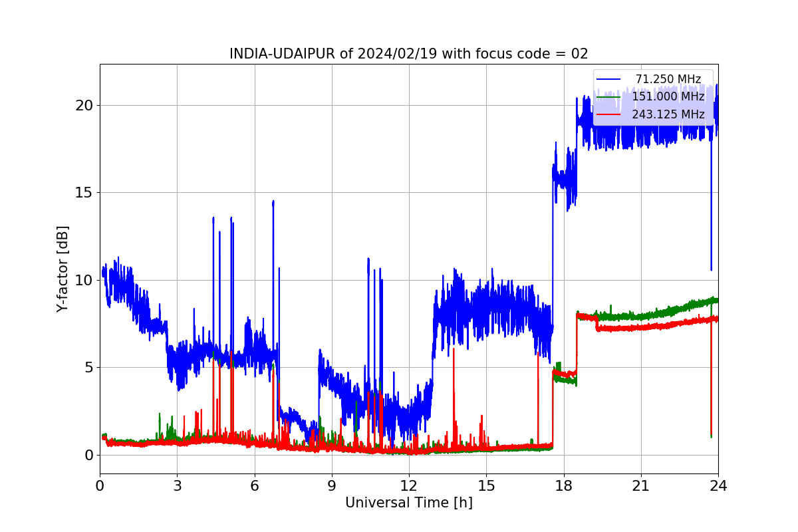Screen dimensions: 798x532
Task: Click the x-axis tick label 18
Action: click(564, 486)
